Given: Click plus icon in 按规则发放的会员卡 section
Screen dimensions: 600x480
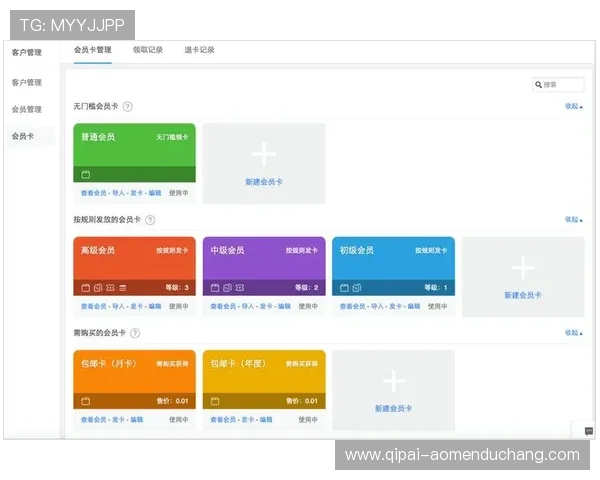Looking at the screenshot, I should coord(523,268).
